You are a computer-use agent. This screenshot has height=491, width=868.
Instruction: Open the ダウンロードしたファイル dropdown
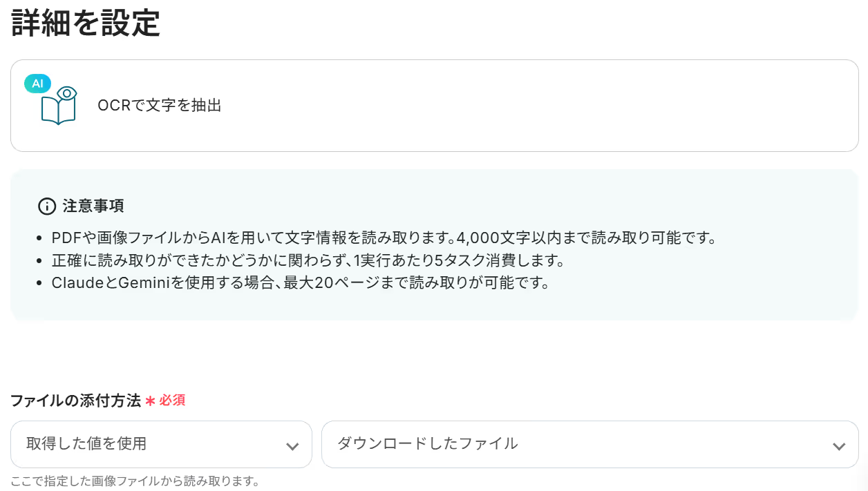click(x=590, y=444)
